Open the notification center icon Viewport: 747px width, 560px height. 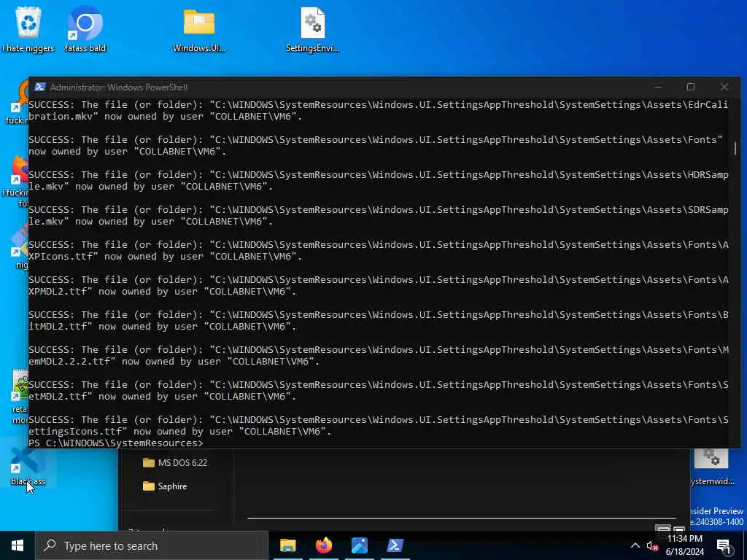pyautogui.click(x=724, y=546)
